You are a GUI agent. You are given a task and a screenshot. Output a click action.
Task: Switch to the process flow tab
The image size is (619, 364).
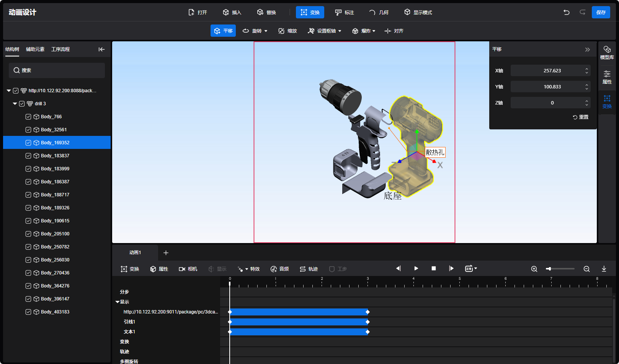(60, 49)
